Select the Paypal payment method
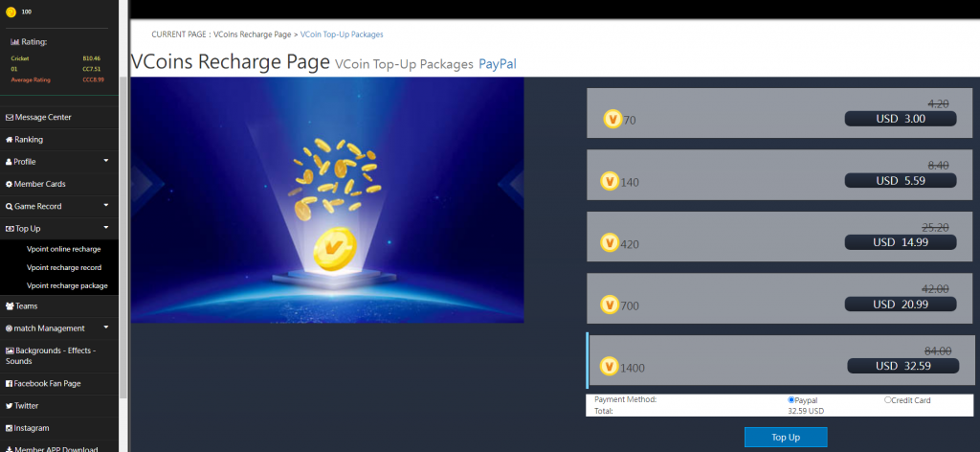980x452 pixels. [x=791, y=399]
